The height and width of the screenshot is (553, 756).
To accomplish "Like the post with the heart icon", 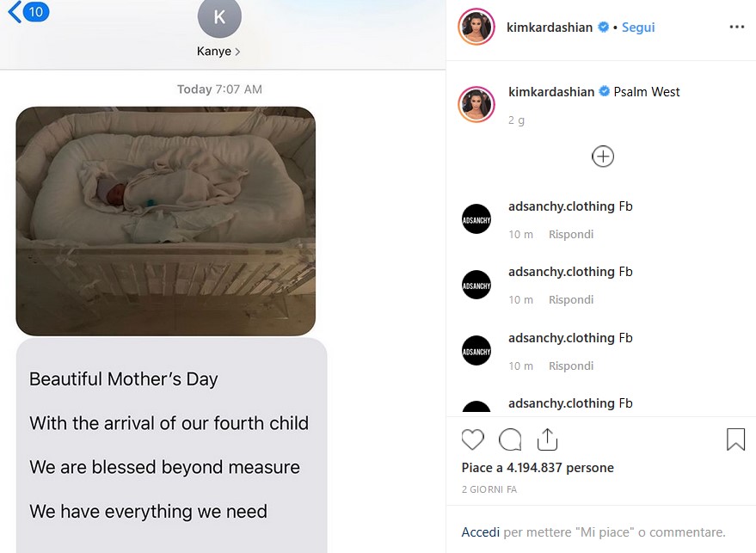I will tap(473, 440).
